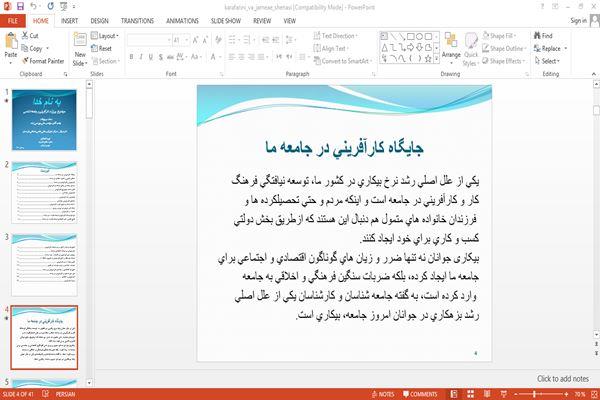Clear all formatting icon
600x400 pixels.
coord(218,40)
